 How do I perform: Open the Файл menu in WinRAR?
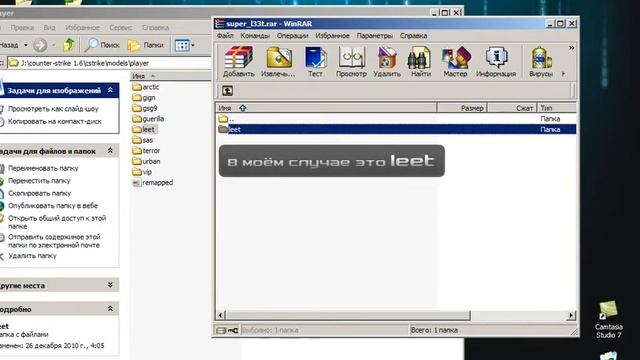click(x=225, y=36)
